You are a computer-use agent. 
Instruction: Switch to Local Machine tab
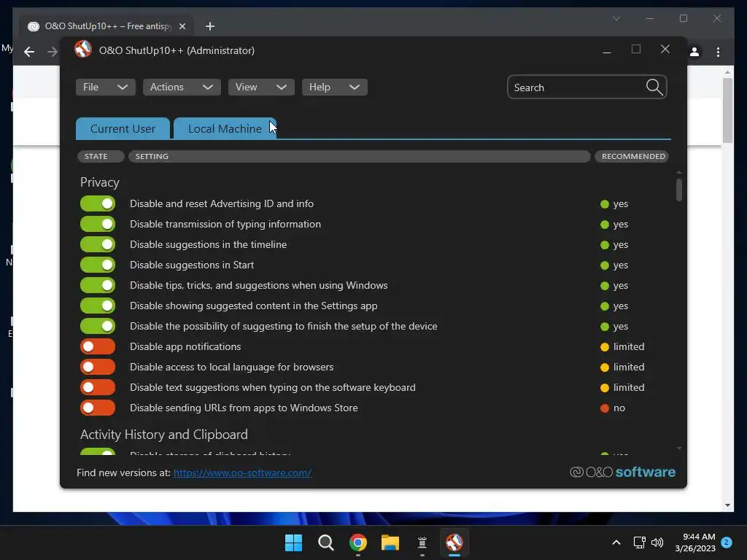225,128
